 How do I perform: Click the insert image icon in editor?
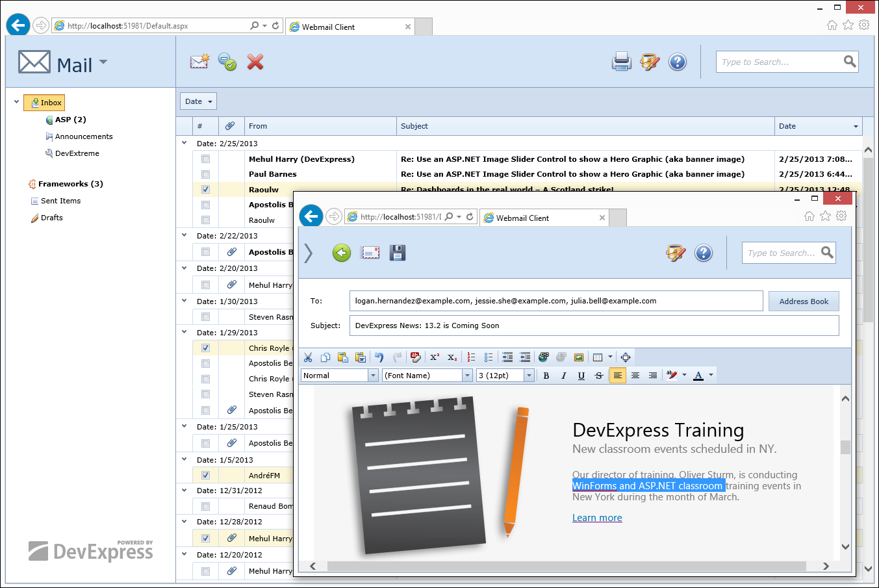point(579,357)
